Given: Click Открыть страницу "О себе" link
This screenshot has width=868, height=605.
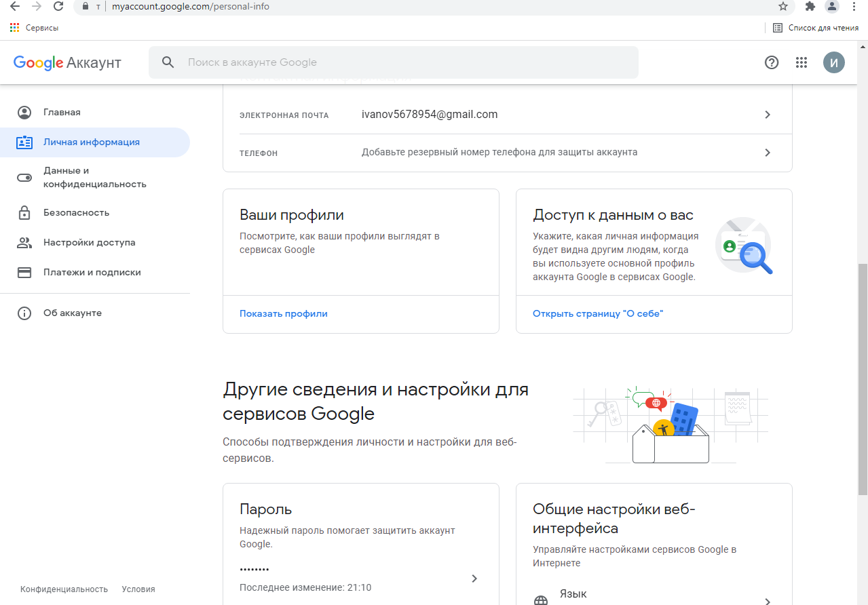Looking at the screenshot, I should click(598, 314).
